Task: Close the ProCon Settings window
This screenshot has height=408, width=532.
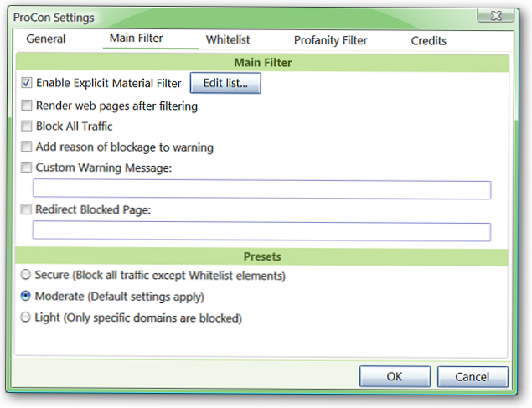Action: [x=495, y=16]
